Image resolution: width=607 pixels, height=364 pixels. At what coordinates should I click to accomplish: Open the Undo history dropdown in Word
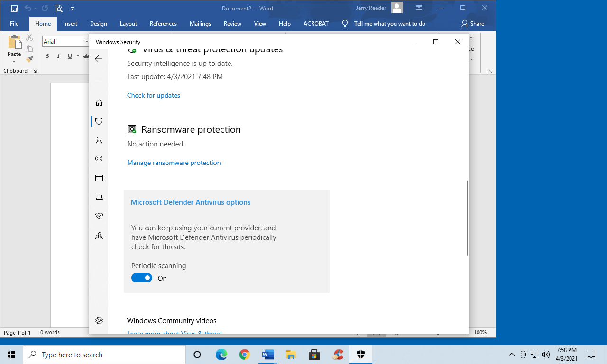[36, 9]
